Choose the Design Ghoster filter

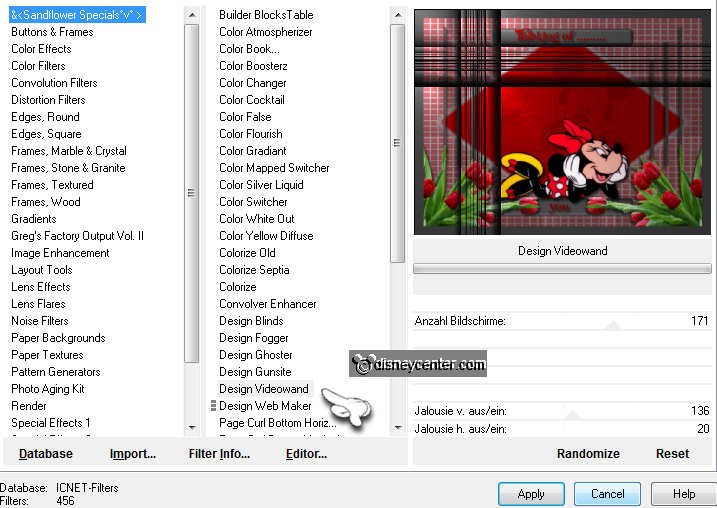click(x=256, y=355)
